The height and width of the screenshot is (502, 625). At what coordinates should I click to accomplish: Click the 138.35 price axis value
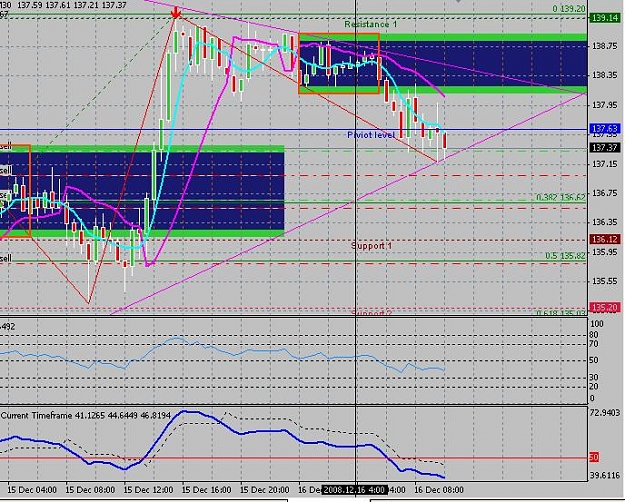click(x=604, y=75)
